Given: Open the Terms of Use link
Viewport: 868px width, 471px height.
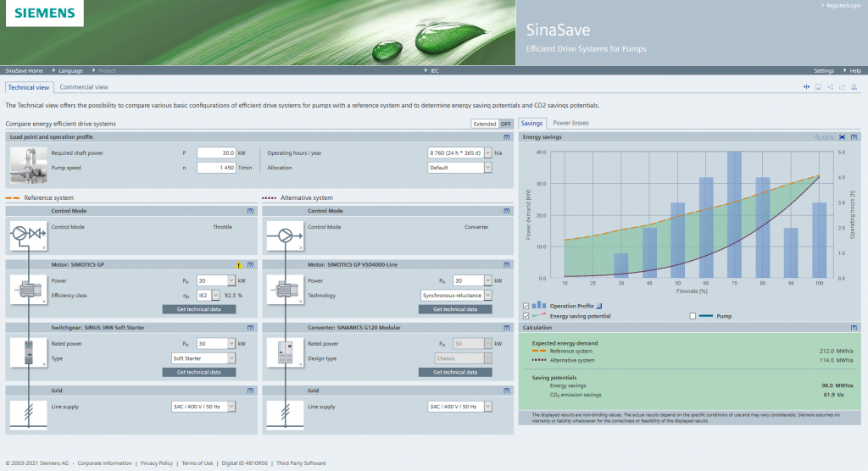Looking at the screenshot, I should pos(197,463).
